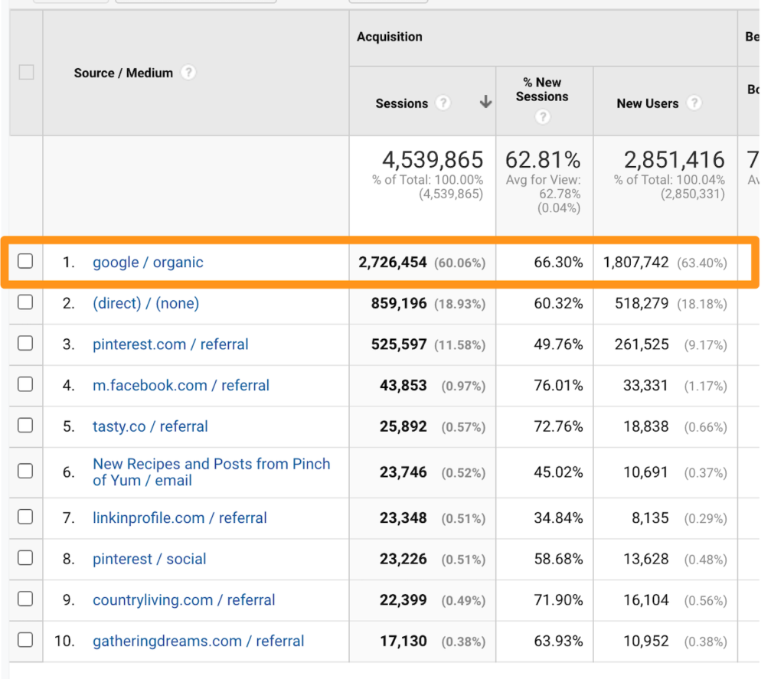This screenshot has width=784, height=679.
Task: Click the % New Sessions column header
Action: pyautogui.click(x=543, y=90)
